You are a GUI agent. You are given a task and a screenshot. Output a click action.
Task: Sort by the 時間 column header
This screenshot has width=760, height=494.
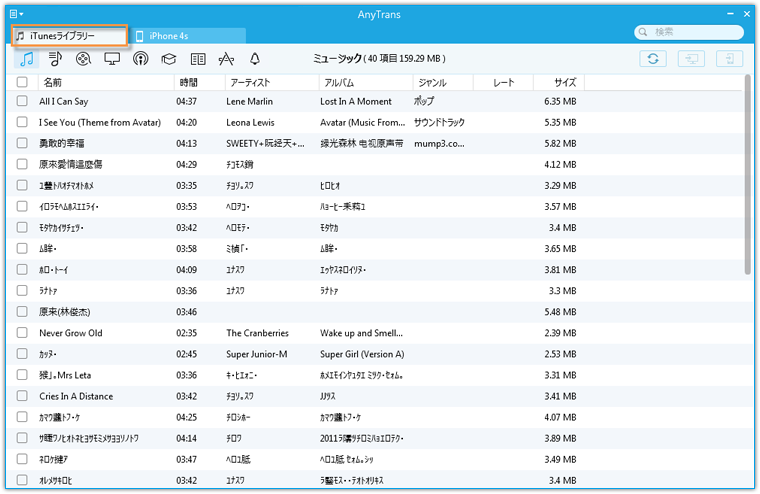200,82
